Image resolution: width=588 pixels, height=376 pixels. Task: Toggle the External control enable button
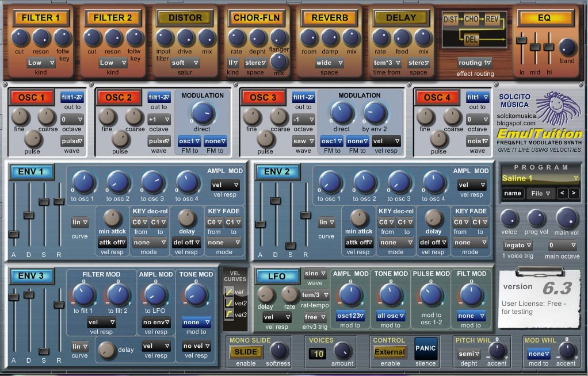pos(390,352)
